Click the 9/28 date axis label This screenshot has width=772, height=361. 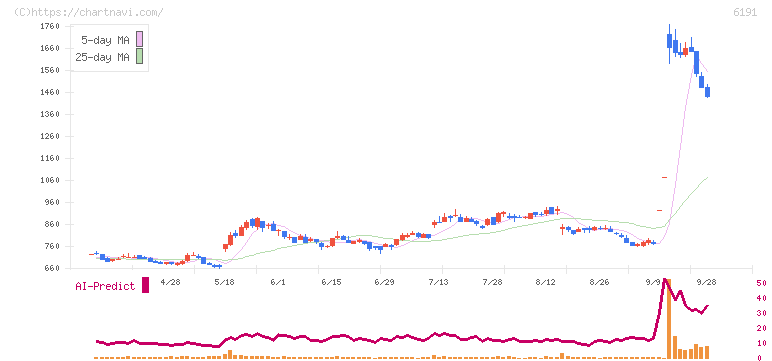click(x=707, y=282)
